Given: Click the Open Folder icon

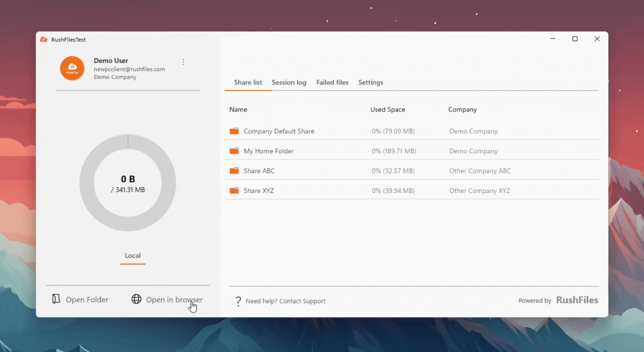Looking at the screenshot, I should click(x=56, y=299).
